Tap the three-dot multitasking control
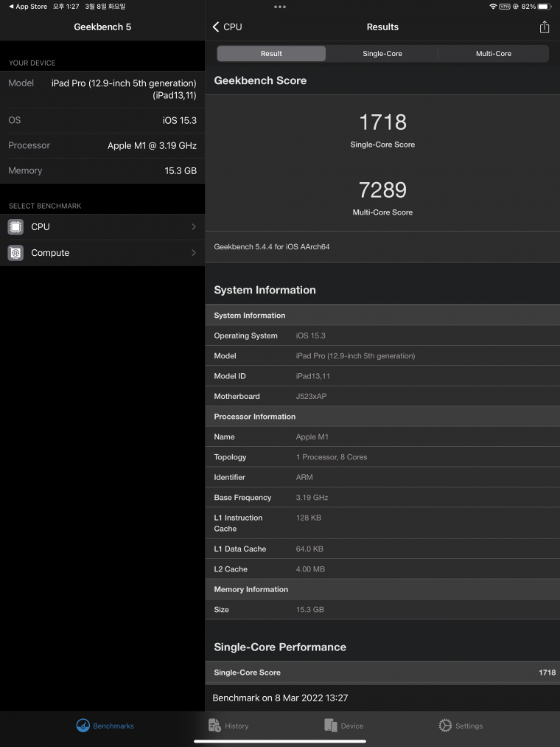Viewport: 560px width, 747px height. click(280, 7)
